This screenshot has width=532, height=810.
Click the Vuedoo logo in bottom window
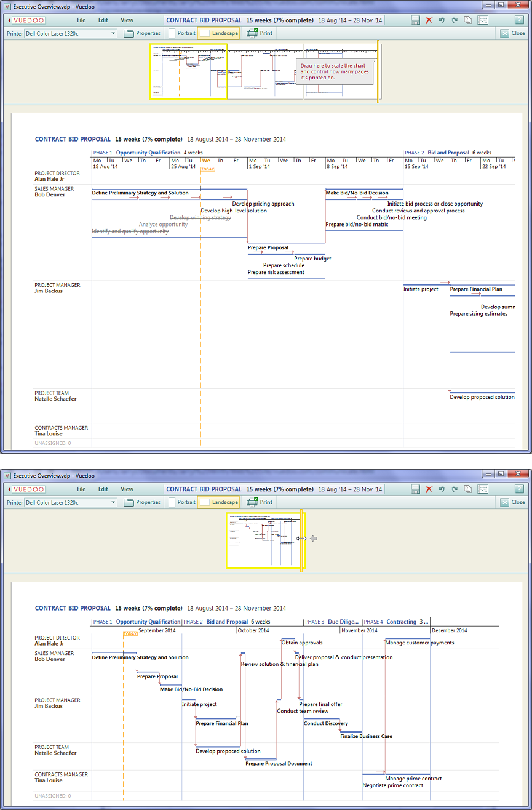pyautogui.click(x=29, y=489)
